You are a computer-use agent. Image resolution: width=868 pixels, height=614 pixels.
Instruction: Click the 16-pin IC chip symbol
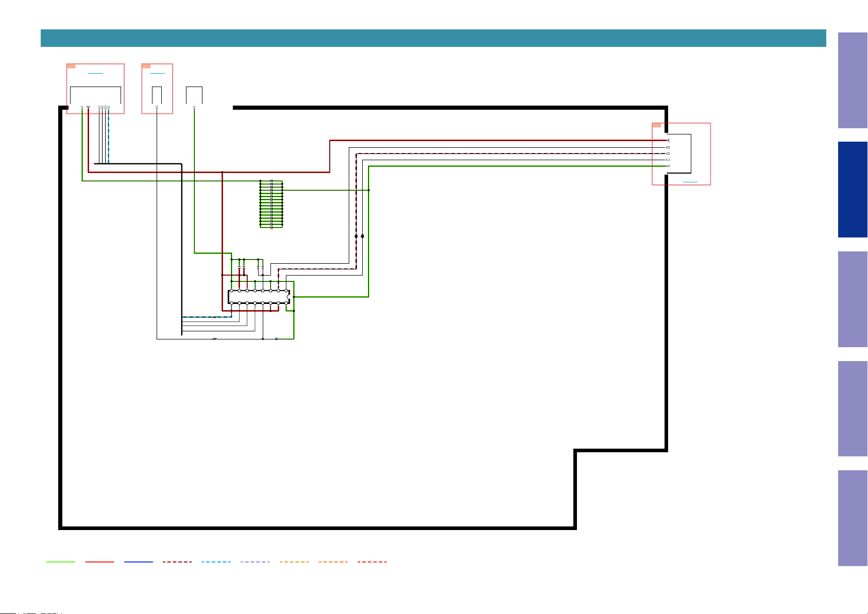(x=259, y=297)
